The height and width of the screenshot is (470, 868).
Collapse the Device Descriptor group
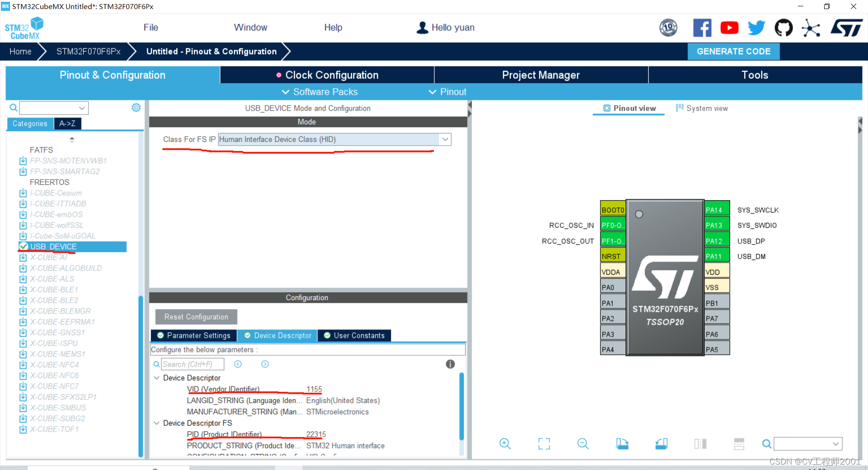(x=157, y=378)
